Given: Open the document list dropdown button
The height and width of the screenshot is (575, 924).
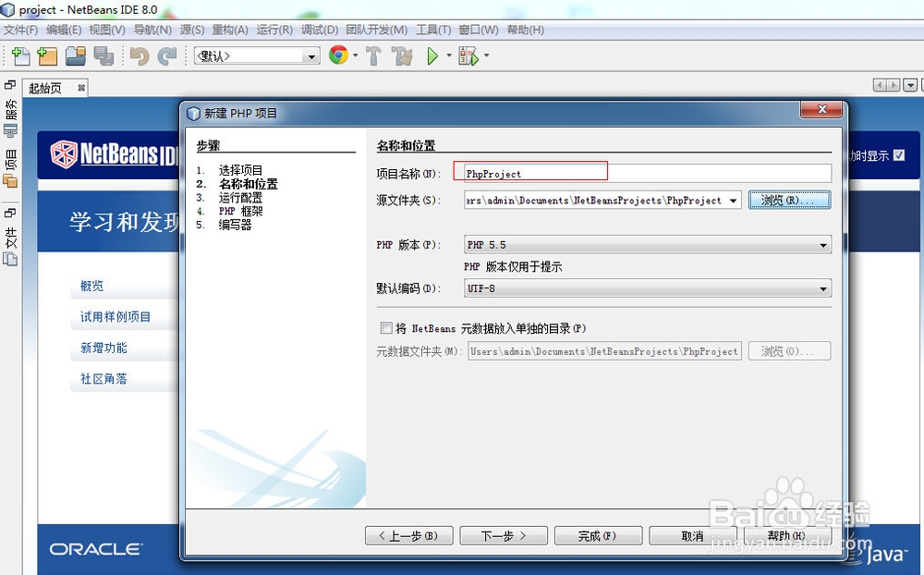Looking at the screenshot, I should [x=910, y=86].
